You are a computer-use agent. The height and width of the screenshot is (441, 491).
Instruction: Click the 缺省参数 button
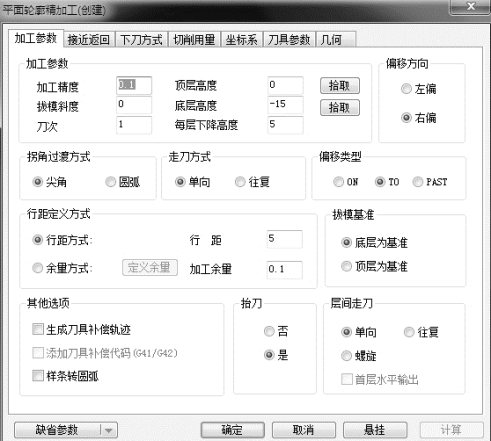coord(57,430)
